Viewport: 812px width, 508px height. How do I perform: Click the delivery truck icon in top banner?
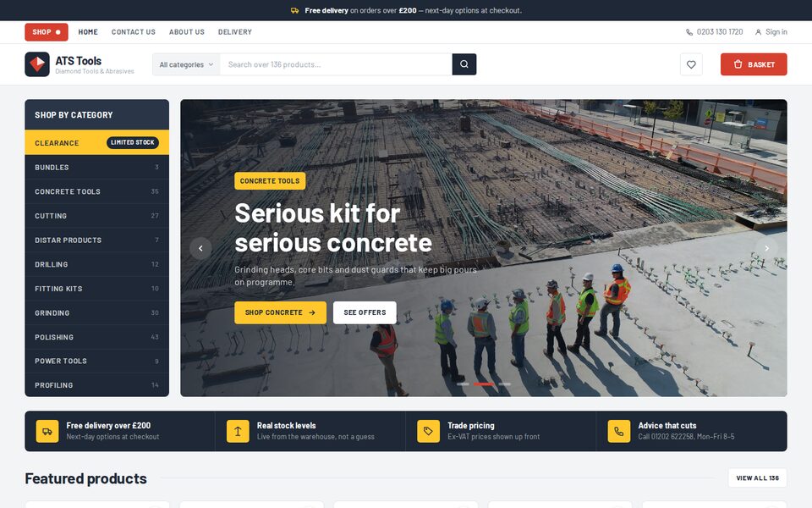(x=294, y=10)
